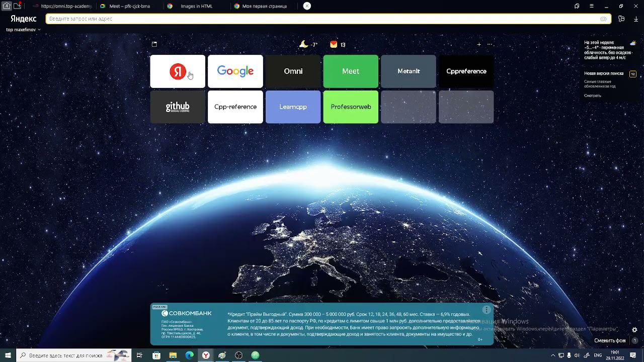Click the Y2 badge icon
Image resolution: width=644 pixels, height=362 pixels.
pos(633,74)
